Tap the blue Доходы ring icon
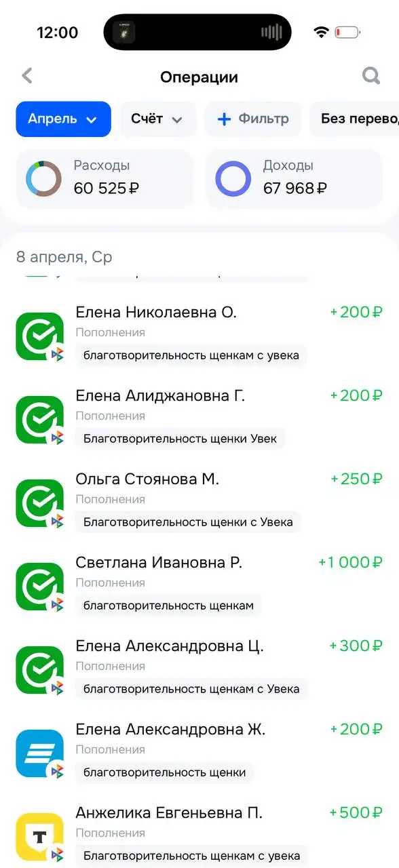This screenshot has height=868, width=399. pyautogui.click(x=233, y=178)
